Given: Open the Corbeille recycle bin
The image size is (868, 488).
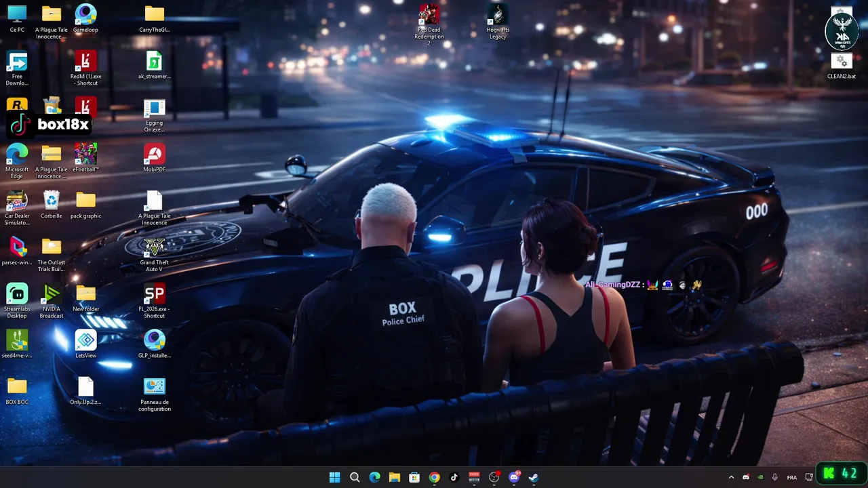Looking at the screenshot, I should [51, 205].
